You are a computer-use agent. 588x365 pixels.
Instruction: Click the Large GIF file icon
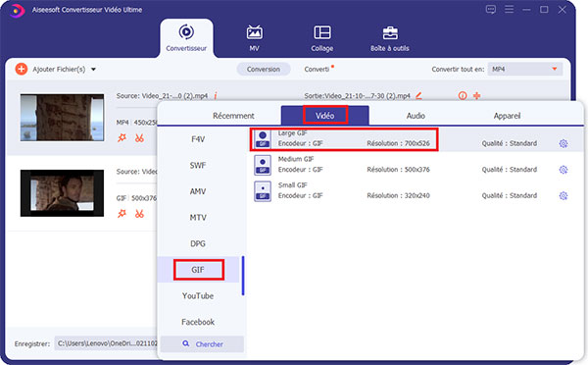click(263, 139)
